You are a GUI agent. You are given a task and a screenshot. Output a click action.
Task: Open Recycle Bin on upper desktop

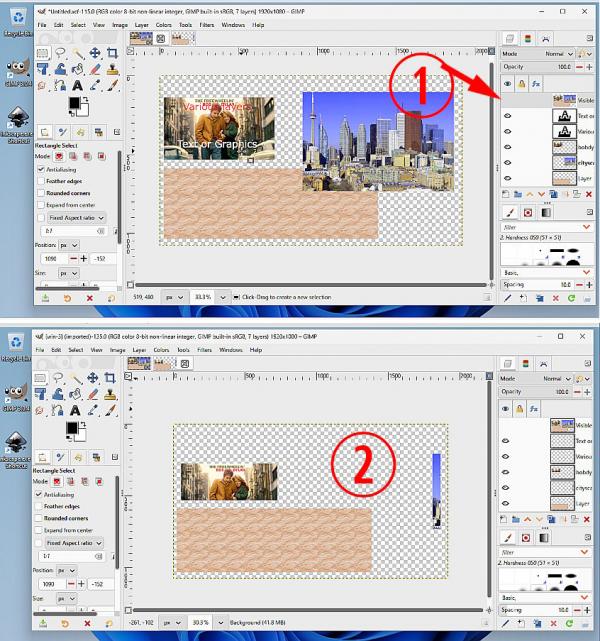18,22
